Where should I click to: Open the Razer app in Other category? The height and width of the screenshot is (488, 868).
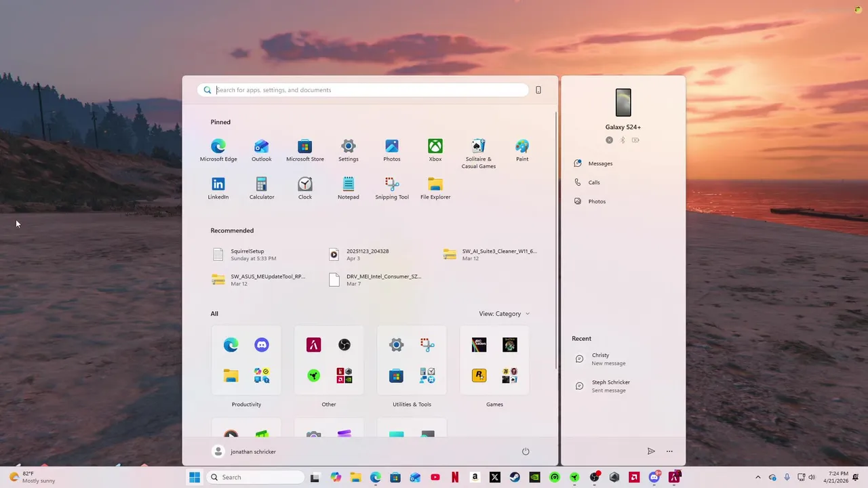click(x=313, y=375)
